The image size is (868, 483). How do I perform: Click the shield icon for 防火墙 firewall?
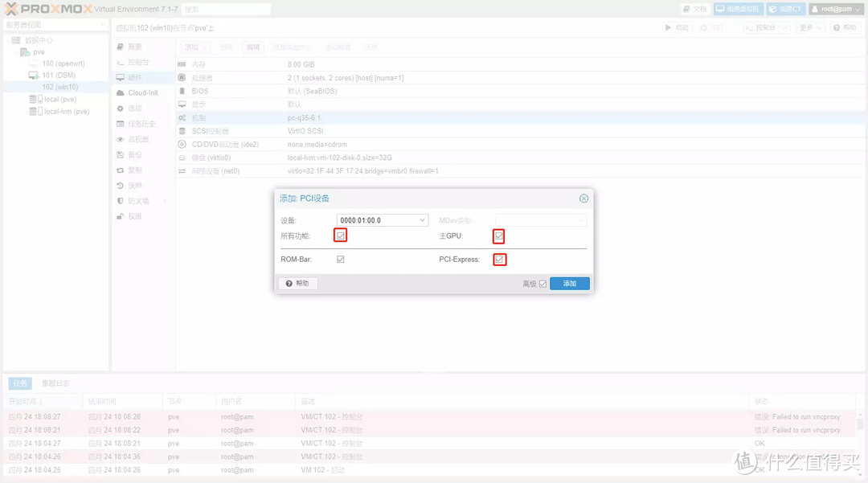pyautogui.click(x=120, y=201)
